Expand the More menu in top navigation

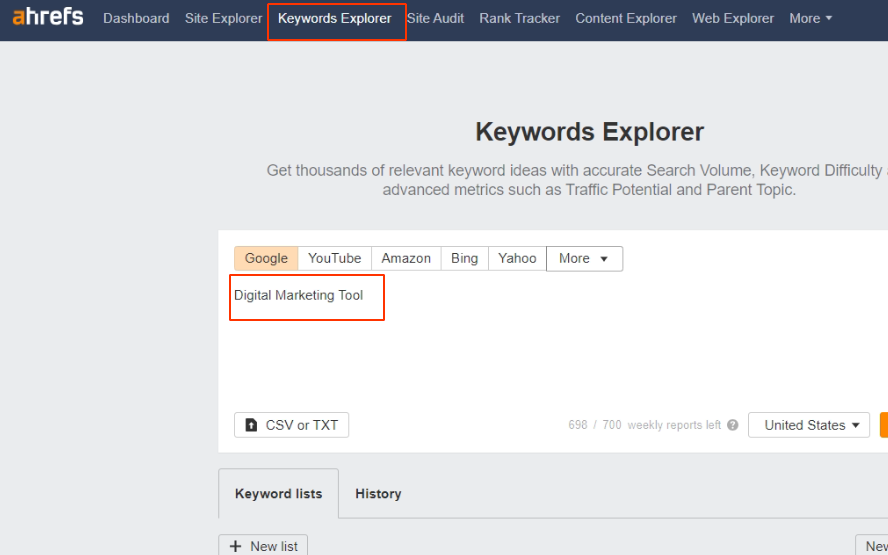pos(810,18)
